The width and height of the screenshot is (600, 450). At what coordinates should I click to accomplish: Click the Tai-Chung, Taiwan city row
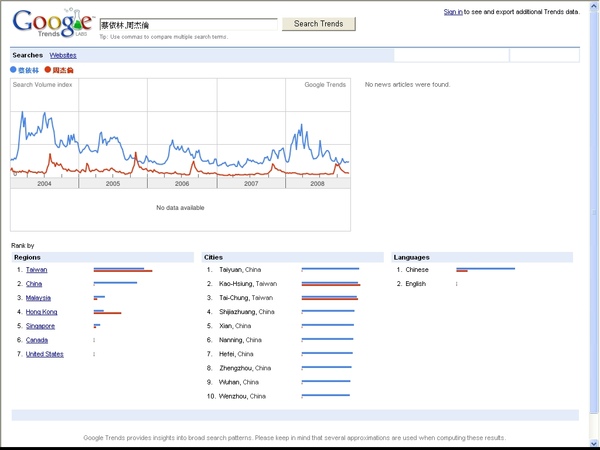click(x=283, y=298)
